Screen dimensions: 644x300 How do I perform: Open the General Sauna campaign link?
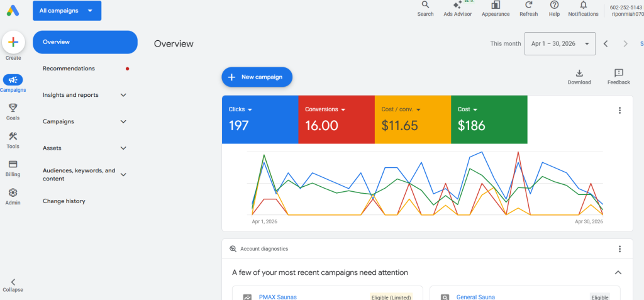coord(475,297)
